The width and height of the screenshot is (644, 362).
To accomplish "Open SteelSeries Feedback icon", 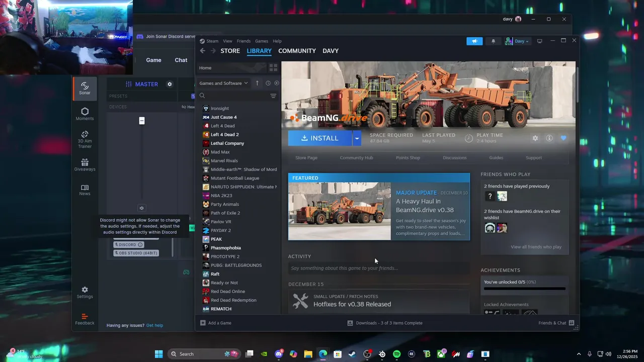I will pyautogui.click(x=85, y=319).
